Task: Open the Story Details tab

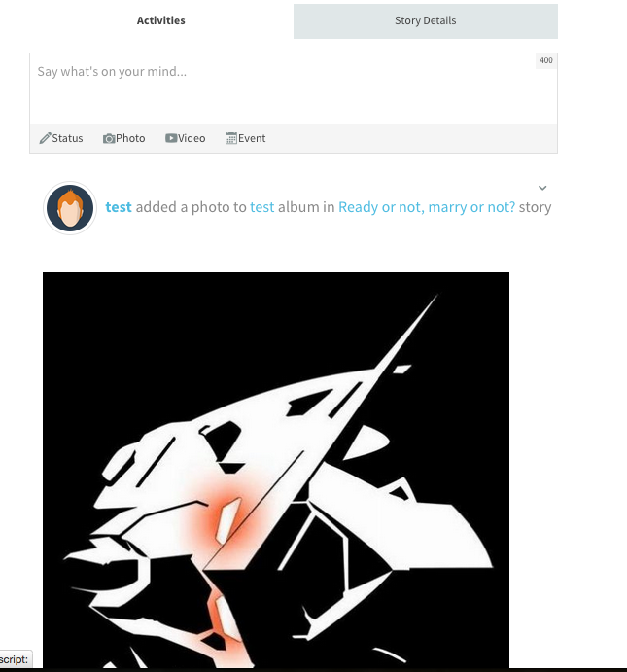Action: point(425,21)
